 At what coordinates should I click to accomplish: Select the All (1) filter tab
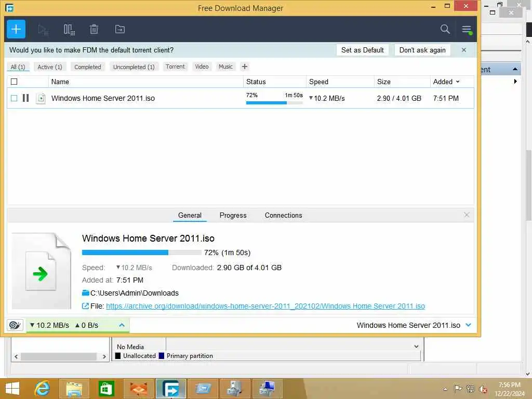pos(18,67)
